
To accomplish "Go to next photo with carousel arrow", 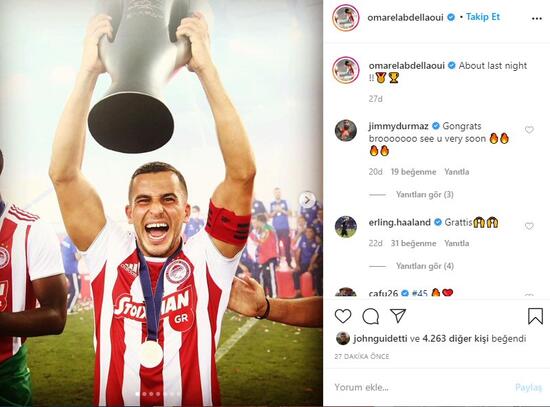I will tap(308, 200).
